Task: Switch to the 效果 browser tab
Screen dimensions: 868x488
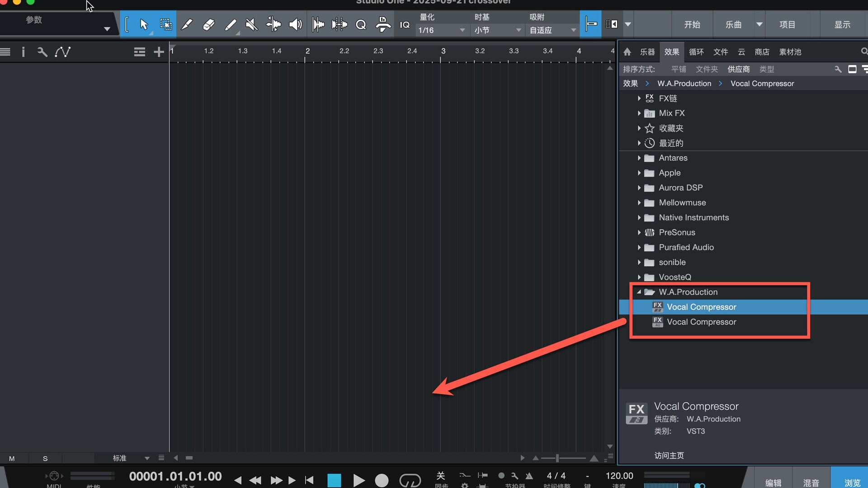Action: click(x=672, y=52)
